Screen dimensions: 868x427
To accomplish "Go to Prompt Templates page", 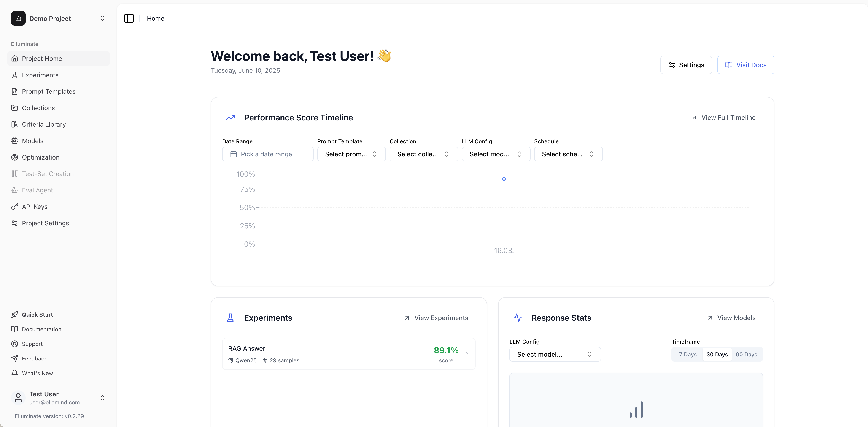I will pos(58,92).
